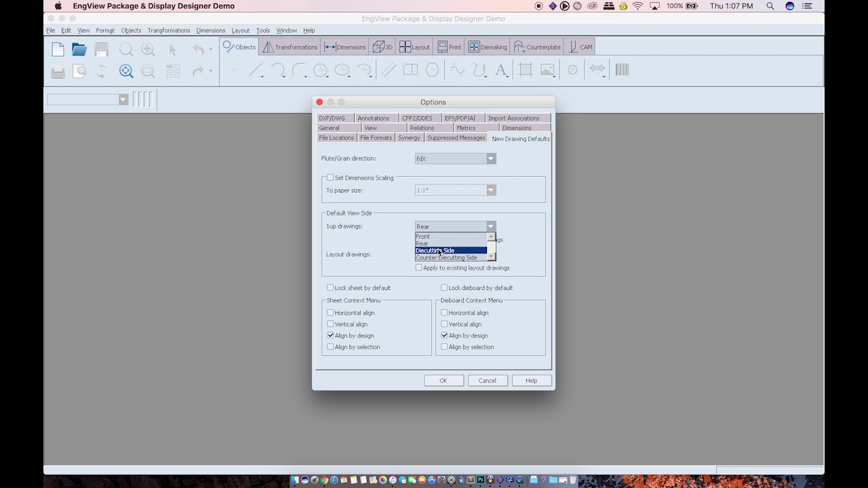
Task: Select the ellipse drawing tool
Action: click(342, 70)
